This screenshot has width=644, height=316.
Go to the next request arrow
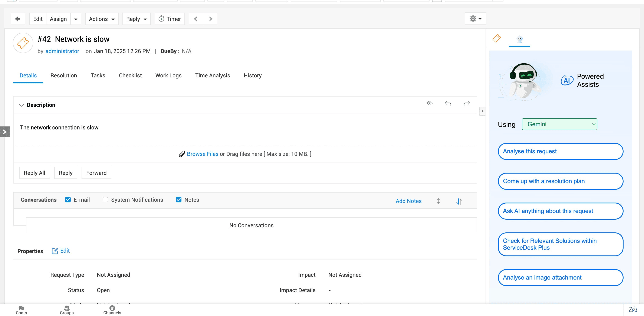coord(210,19)
